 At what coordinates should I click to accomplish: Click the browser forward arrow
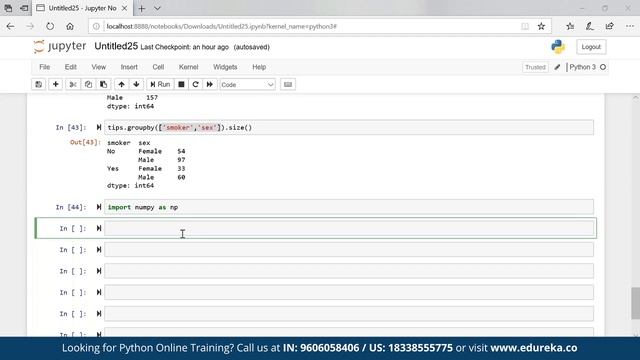click(30, 26)
